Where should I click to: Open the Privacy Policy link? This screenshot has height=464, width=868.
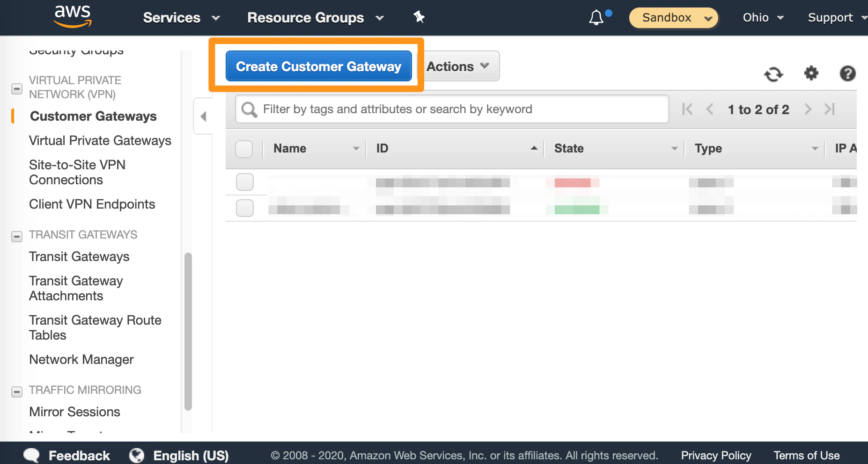pos(715,455)
